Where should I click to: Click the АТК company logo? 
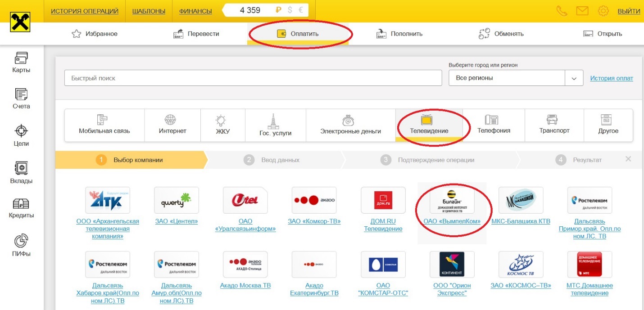click(x=108, y=200)
